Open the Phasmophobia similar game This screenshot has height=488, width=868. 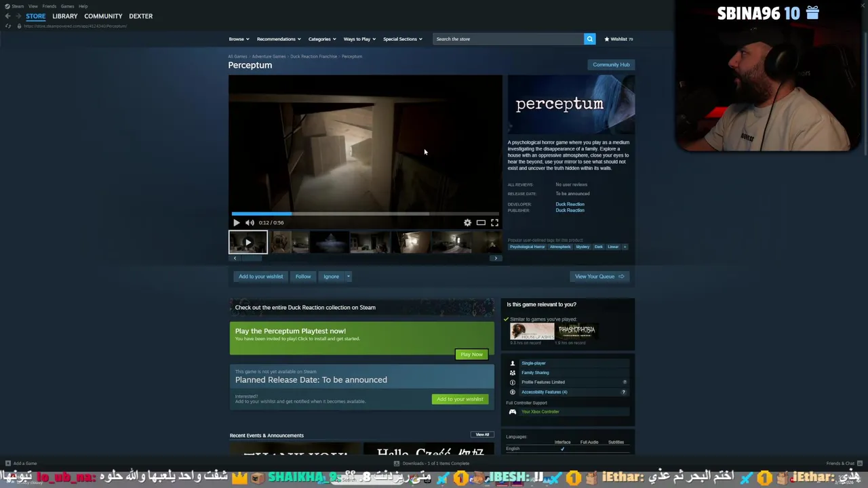tap(577, 331)
